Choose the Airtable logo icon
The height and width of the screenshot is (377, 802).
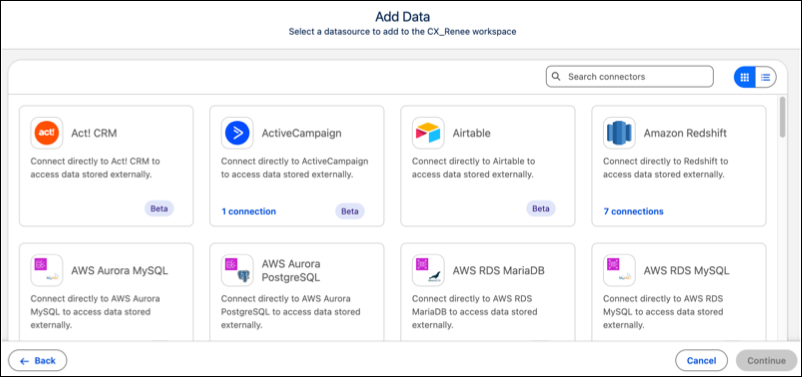click(428, 133)
